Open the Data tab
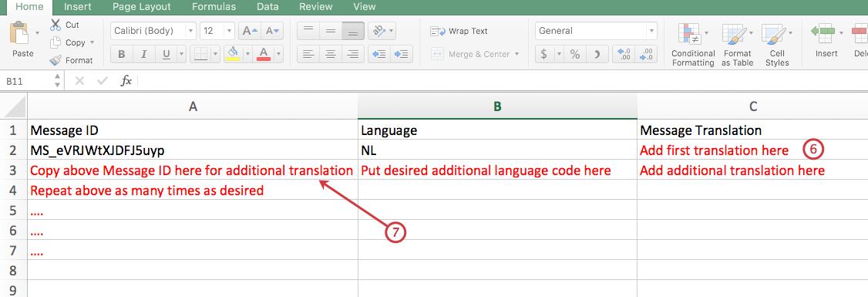The height and width of the screenshot is (297, 868). click(x=267, y=7)
